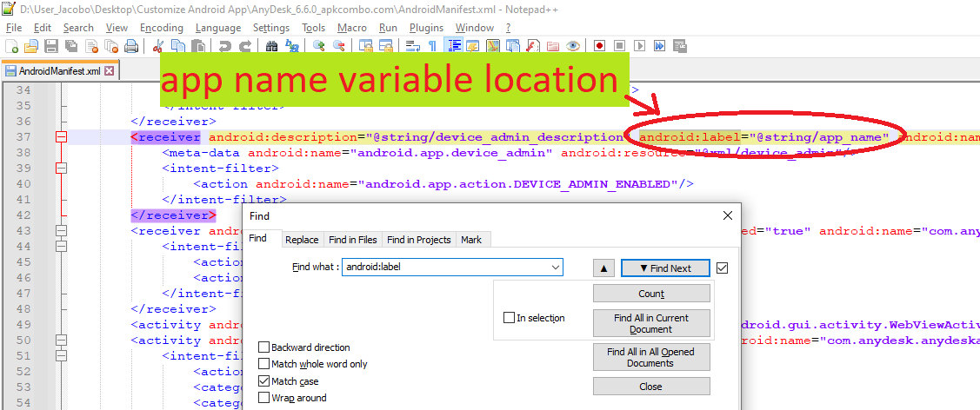Start macro recording with red dot icon
The width and height of the screenshot is (980, 410).
point(599,46)
